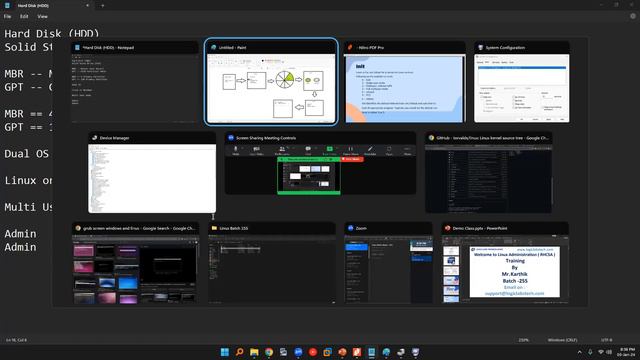Open the grub screen Google Search Chrome window

136,263
